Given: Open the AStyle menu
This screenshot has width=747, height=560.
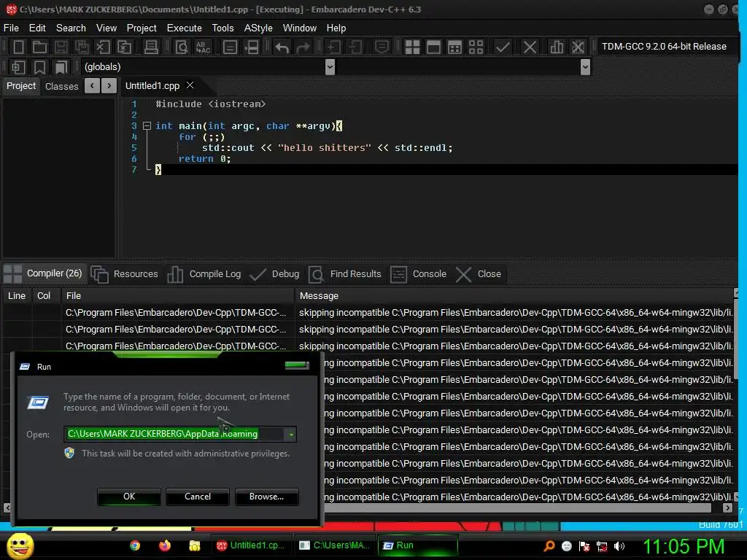Looking at the screenshot, I should click(x=258, y=28).
